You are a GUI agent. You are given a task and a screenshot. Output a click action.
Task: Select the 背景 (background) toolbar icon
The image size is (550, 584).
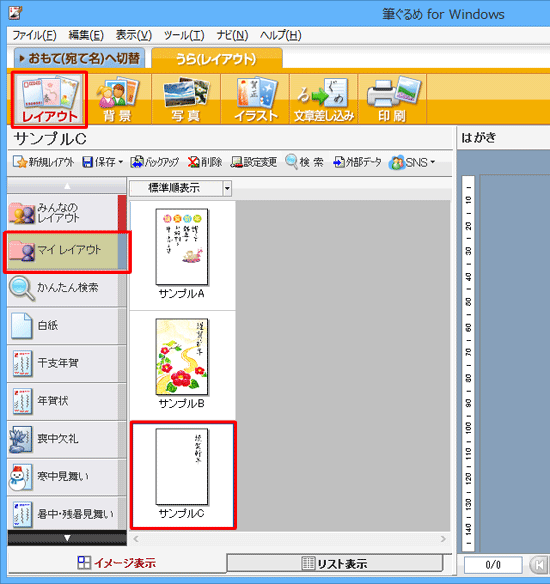click(117, 99)
